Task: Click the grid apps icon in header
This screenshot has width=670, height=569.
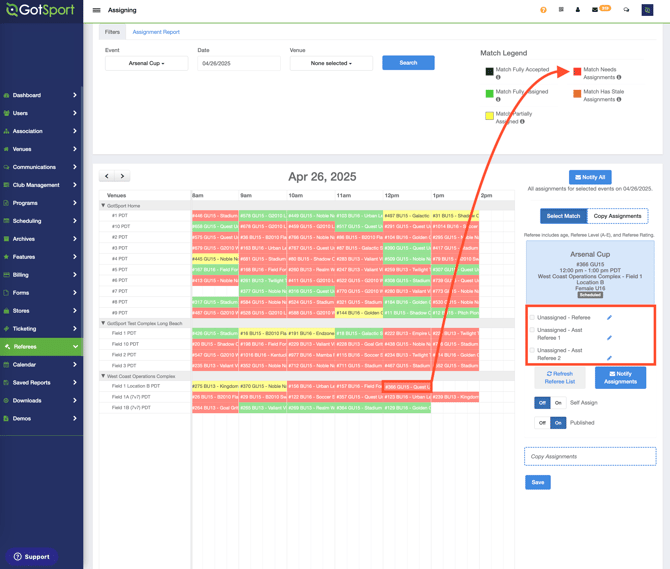Action: click(x=561, y=9)
